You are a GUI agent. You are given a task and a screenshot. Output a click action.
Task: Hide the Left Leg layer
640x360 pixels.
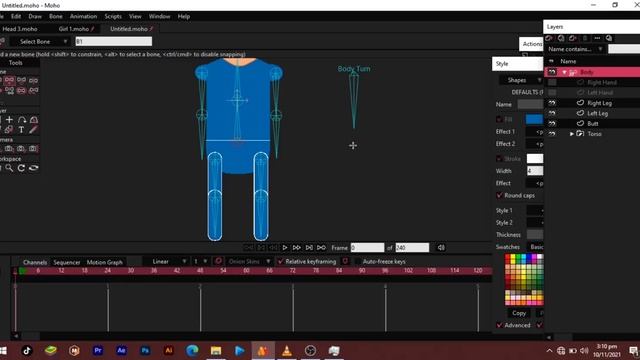pos(552,113)
